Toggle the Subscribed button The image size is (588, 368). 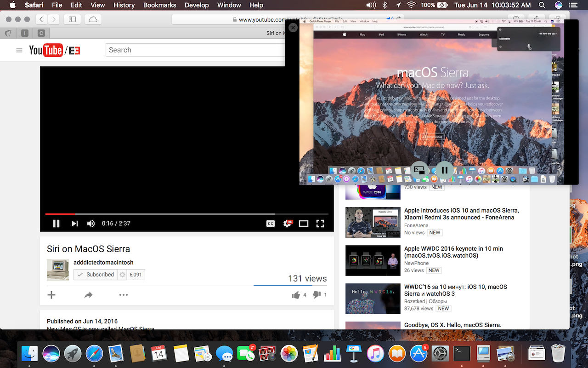96,275
